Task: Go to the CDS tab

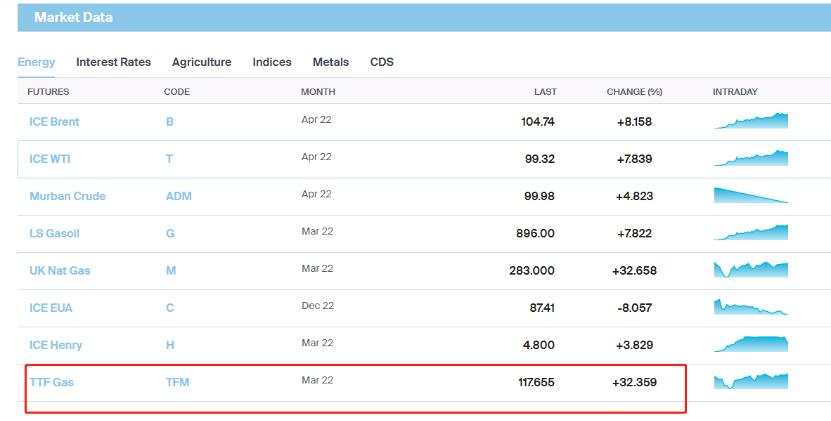Action: [x=382, y=62]
